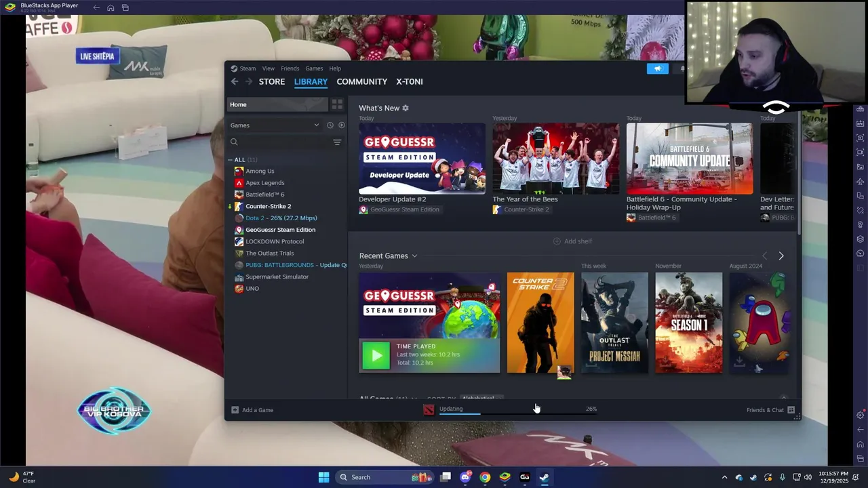Viewport: 868px width, 488px height.
Task: Click Battlefield 6 link under community update
Action: 656,218
